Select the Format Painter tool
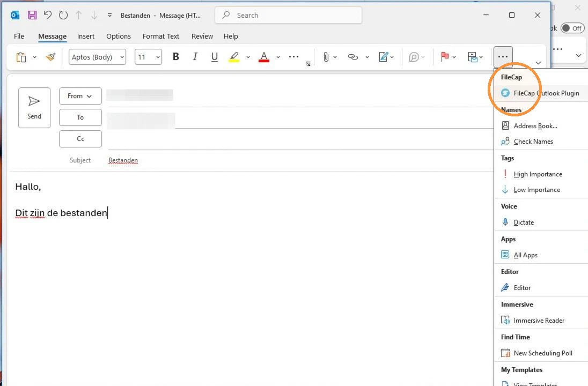Image resolution: width=588 pixels, height=386 pixels. coord(50,57)
